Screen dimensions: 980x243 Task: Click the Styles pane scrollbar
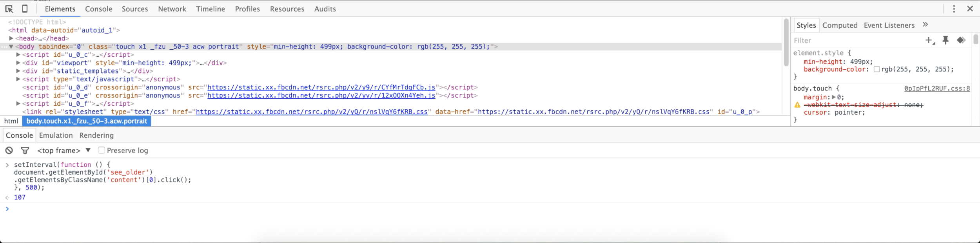pos(976,39)
